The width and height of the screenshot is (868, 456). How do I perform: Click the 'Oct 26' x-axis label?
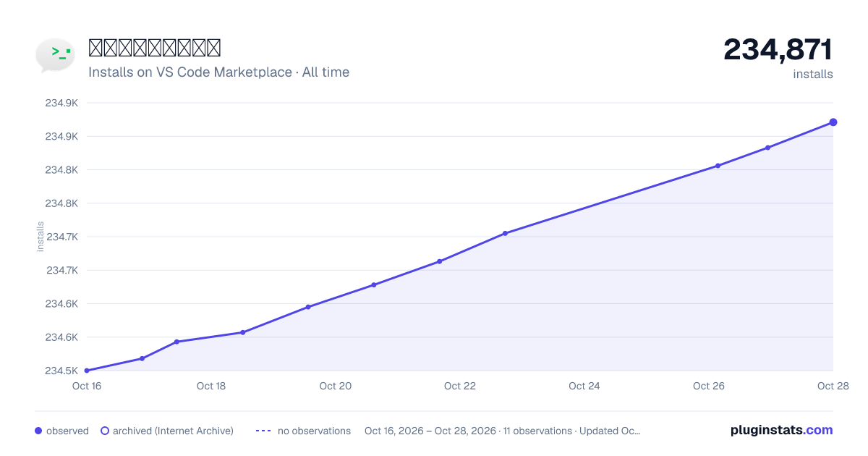point(709,386)
